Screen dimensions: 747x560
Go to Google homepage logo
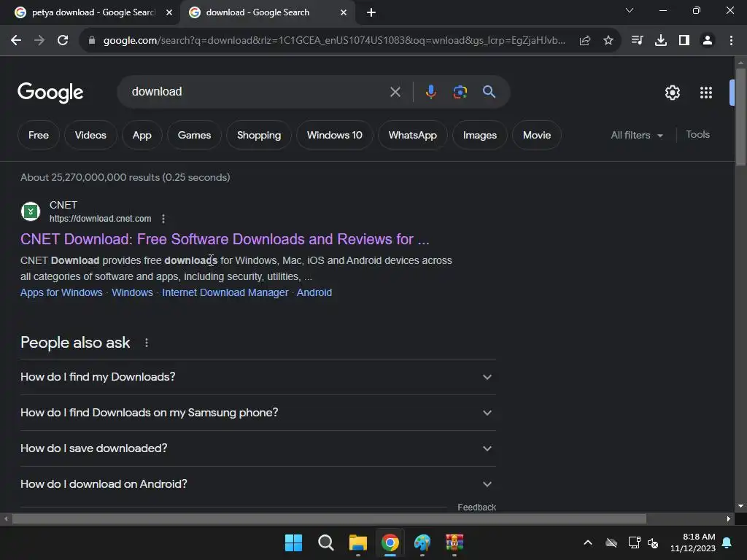click(x=50, y=93)
